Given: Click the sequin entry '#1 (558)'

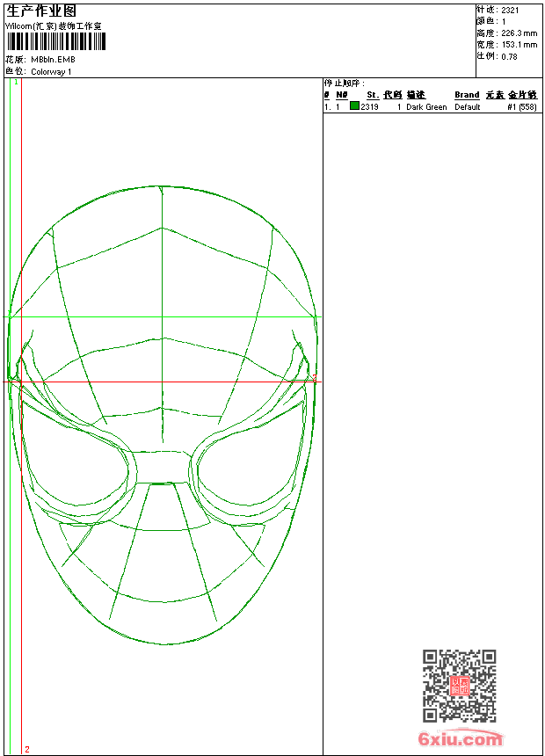Looking at the screenshot, I should tap(521, 106).
